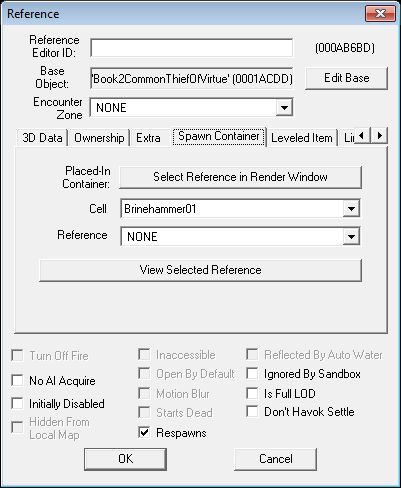Click the Reference Editor ID text field
401x488 pixels.
[x=192, y=48]
